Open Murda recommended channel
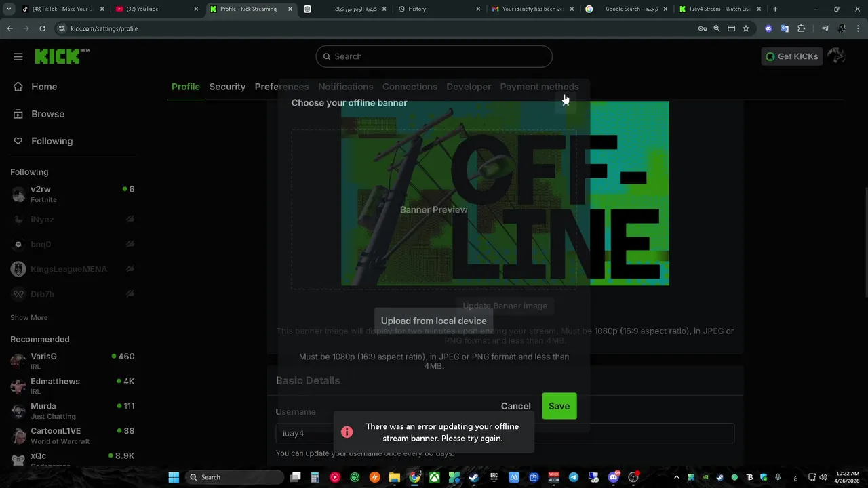The image size is (868, 488). (x=73, y=411)
